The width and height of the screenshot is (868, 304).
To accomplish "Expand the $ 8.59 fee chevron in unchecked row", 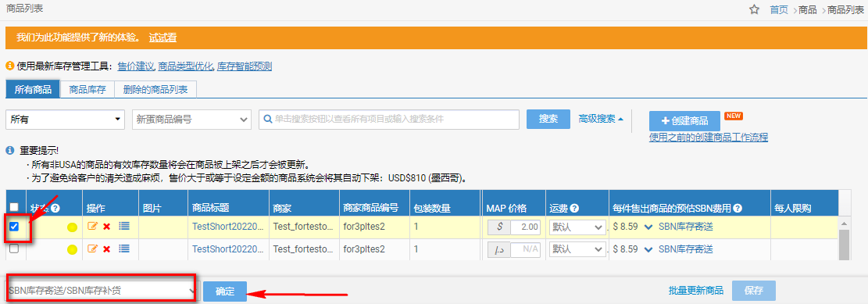I will 648,250.
